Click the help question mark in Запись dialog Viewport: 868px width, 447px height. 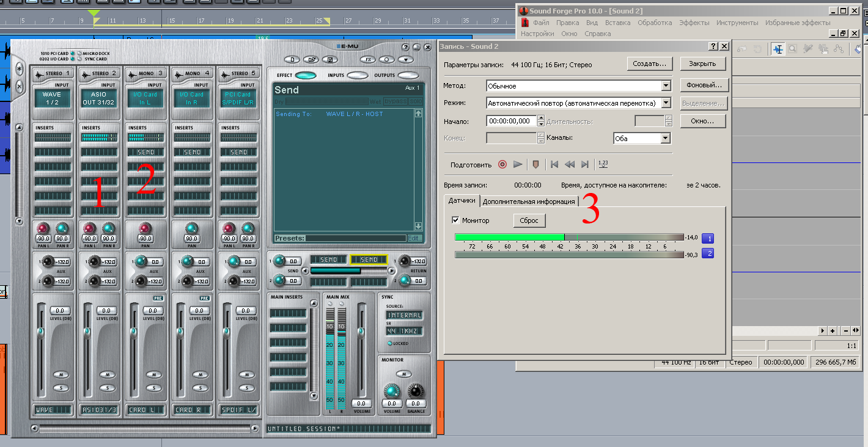click(x=713, y=46)
